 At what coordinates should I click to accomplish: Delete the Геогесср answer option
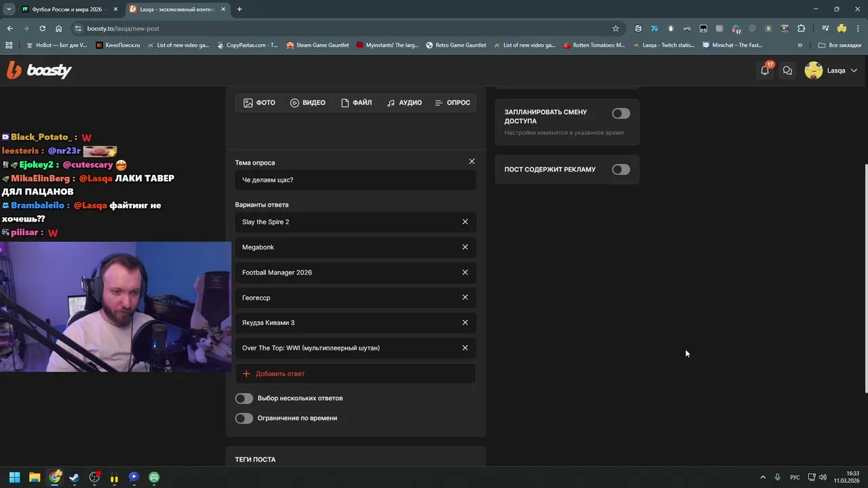pyautogui.click(x=465, y=297)
